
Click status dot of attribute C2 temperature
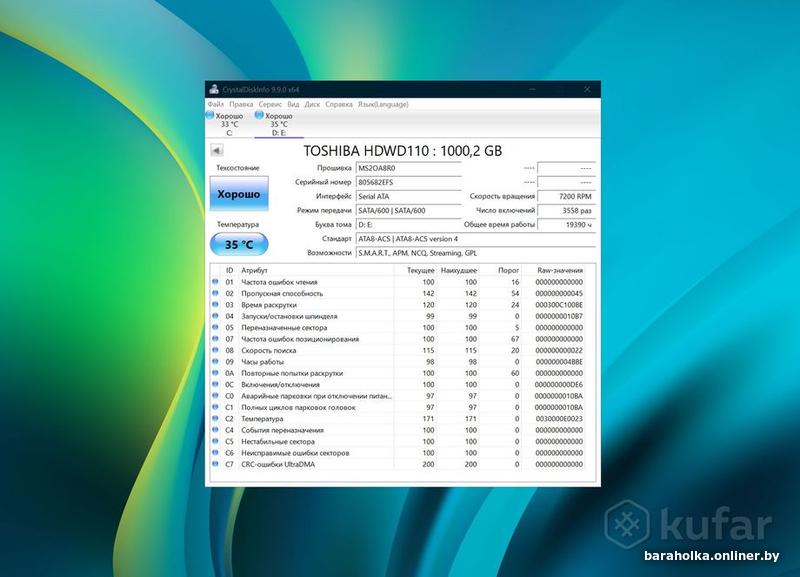pos(215,418)
